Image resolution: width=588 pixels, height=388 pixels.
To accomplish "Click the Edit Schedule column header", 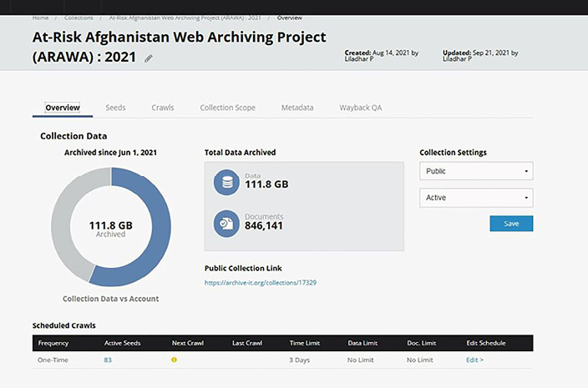I will 486,343.
